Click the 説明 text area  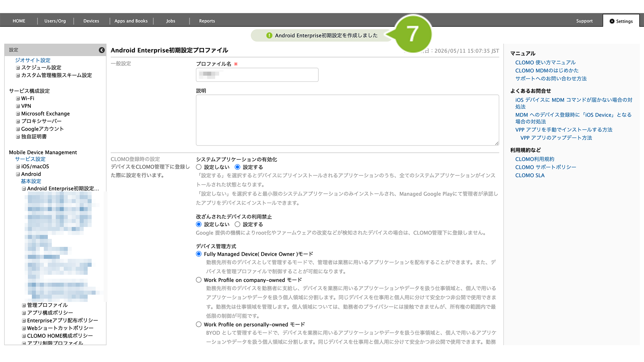[x=347, y=120]
